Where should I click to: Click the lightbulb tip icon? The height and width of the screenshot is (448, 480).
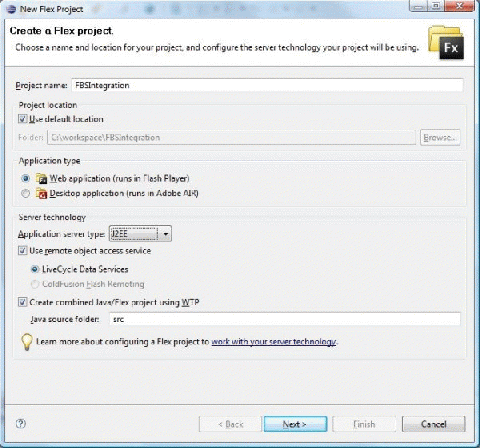tap(27, 342)
